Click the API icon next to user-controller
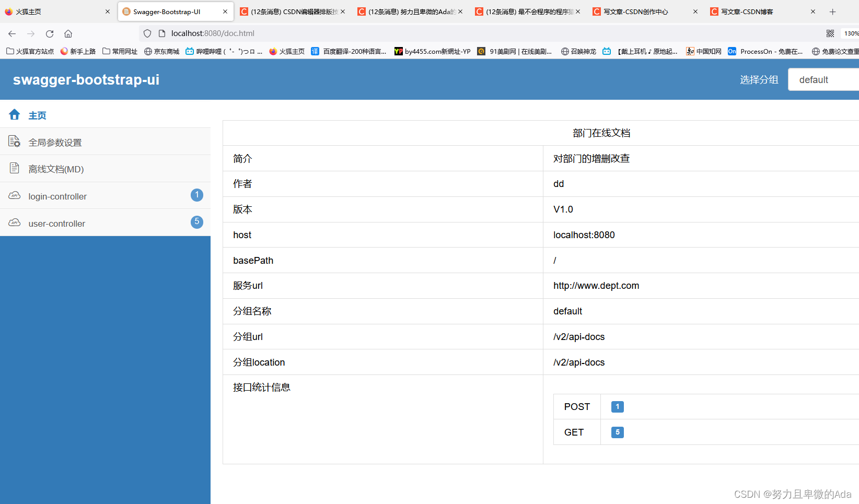Viewport: 859px width, 504px height. point(14,222)
